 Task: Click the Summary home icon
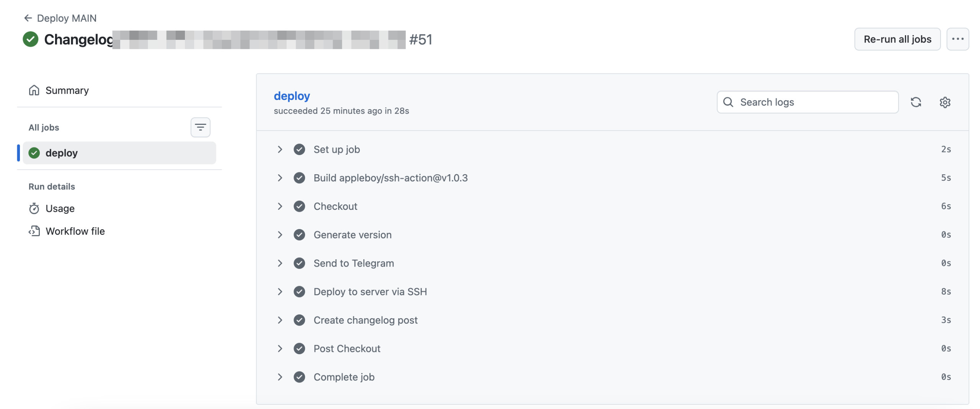pyautogui.click(x=34, y=90)
